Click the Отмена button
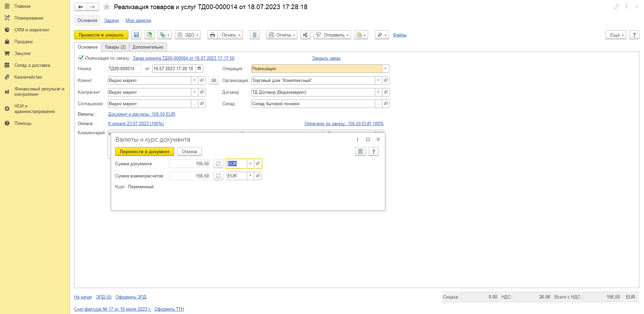 pyautogui.click(x=189, y=151)
